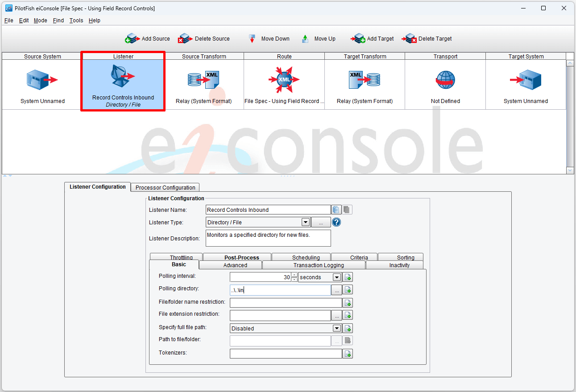The width and height of the screenshot is (576, 392).
Task: Click green-plus icon for File/folder name restriction
Action: tap(348, 303)
